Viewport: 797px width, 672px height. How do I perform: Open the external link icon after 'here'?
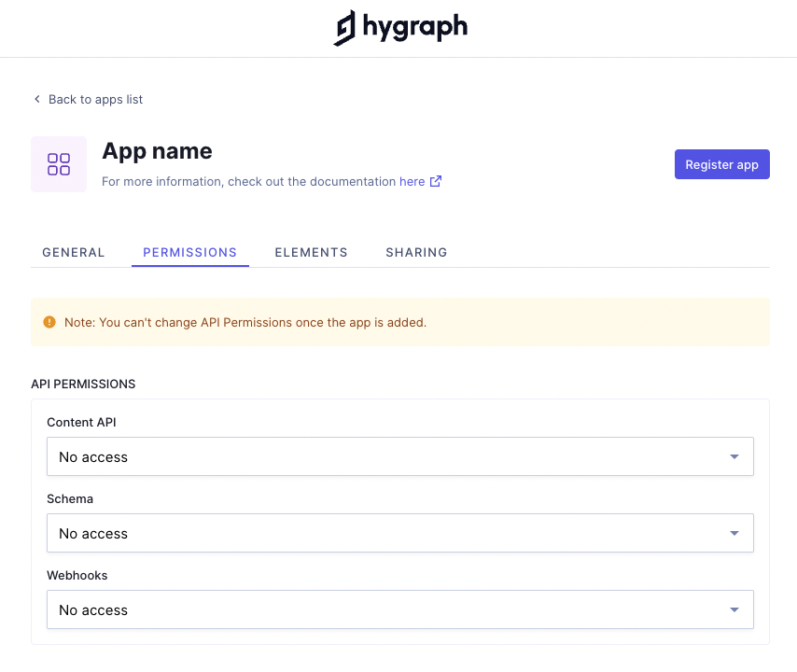(x=436, y=182)
